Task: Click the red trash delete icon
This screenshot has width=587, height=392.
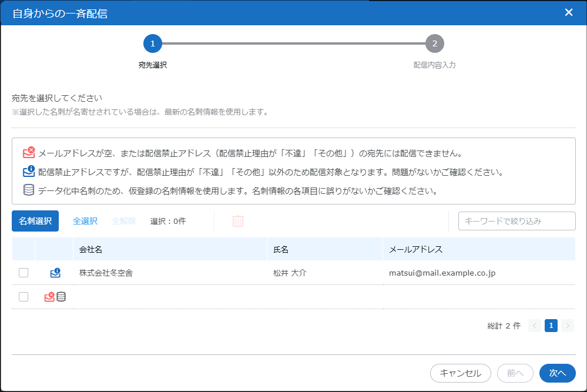Action: (x=238, y=221)
